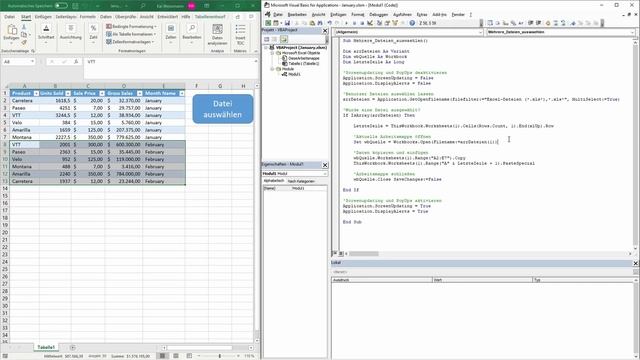Open the Ausrichtung group icon
Image resolution: width=640 pixels, height=360 pixels.
pos(71,29)
